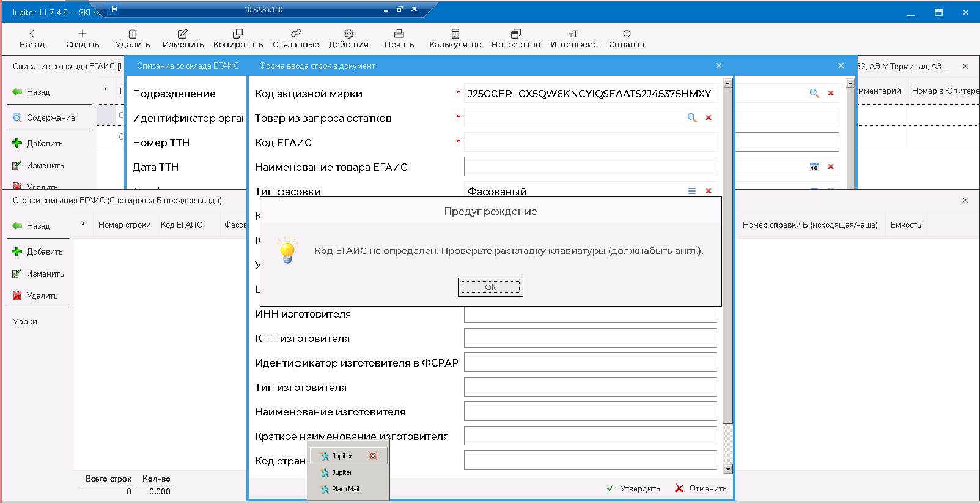Click Изменить in the top toolbar

(x=183, y=39)
